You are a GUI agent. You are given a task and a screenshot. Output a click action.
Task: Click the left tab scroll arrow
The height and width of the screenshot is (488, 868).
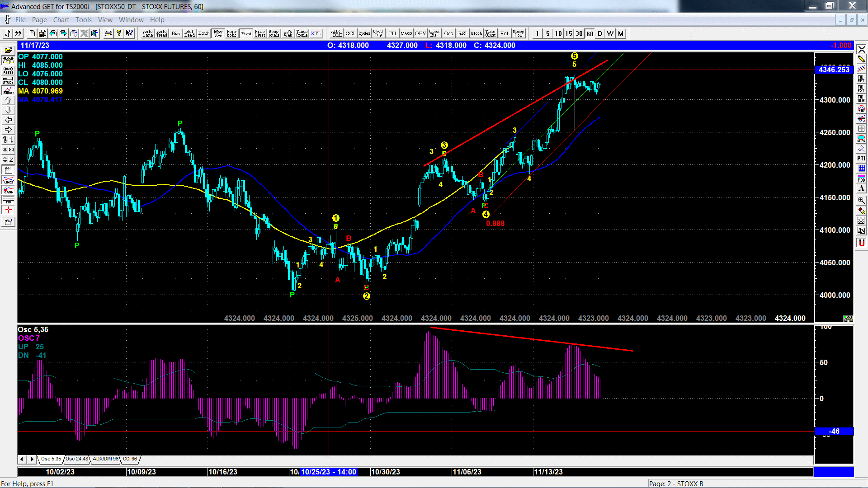point(22,459)
